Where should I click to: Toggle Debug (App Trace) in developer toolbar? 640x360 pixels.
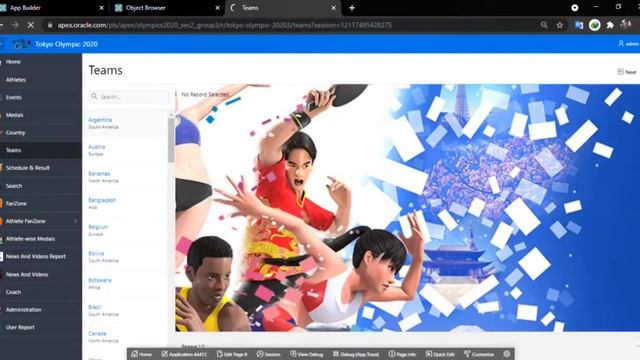point(356,354)
